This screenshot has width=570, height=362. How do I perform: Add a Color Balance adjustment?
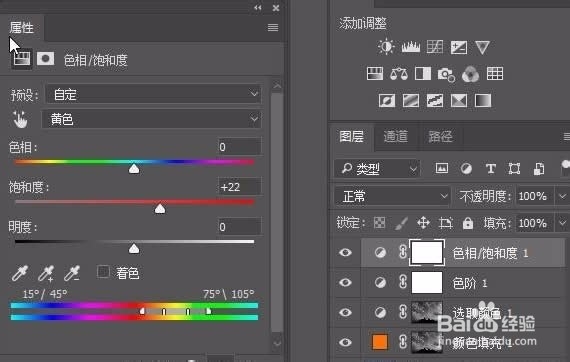[x=399, y=74]
